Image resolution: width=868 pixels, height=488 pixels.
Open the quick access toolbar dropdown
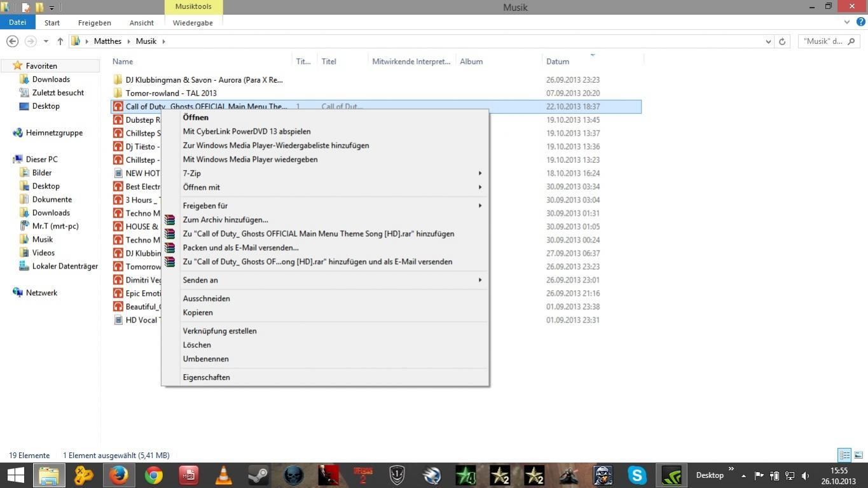click(52, 8)
